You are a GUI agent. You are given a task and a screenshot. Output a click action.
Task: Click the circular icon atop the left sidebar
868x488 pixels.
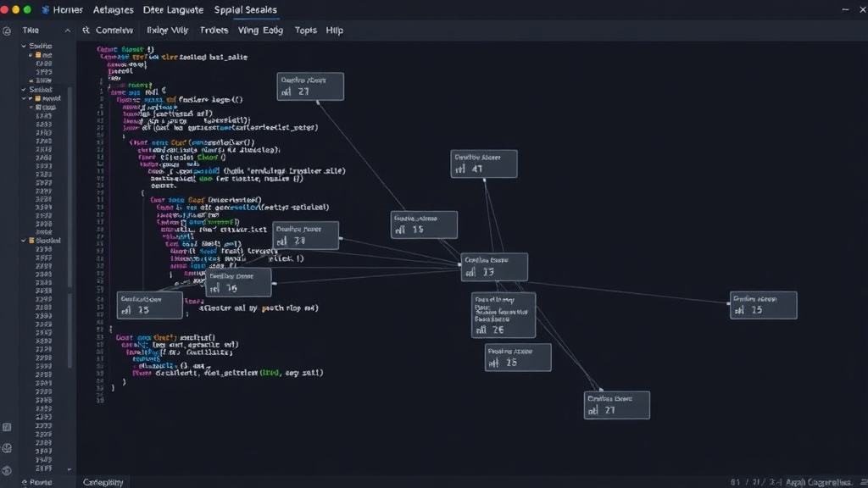[x=7, y=31]
